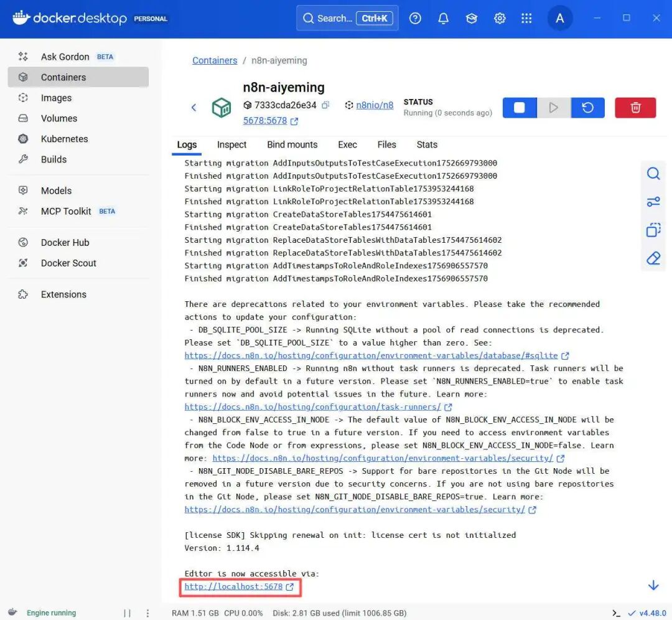Click the Images sidebar icon
The width and height of the screenshot is (672, 620).
click(23, 98)
